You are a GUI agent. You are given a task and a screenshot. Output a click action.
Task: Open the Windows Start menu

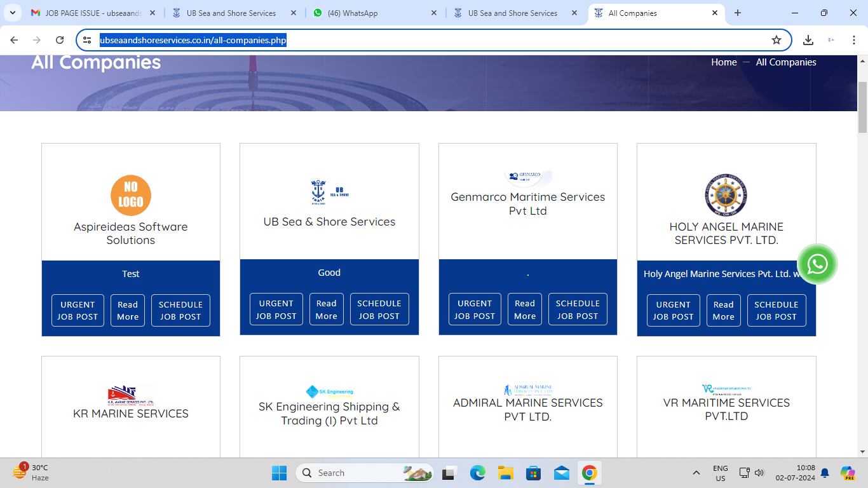click(x=279, y=473)
